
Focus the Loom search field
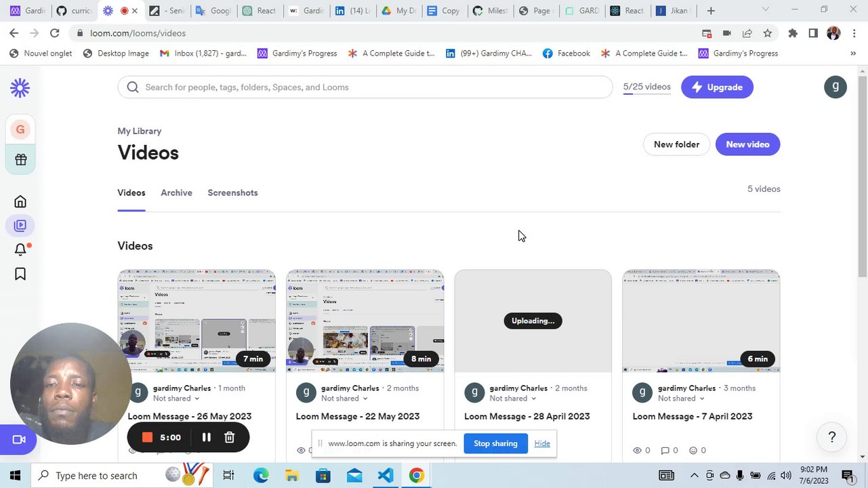point(365,87)
